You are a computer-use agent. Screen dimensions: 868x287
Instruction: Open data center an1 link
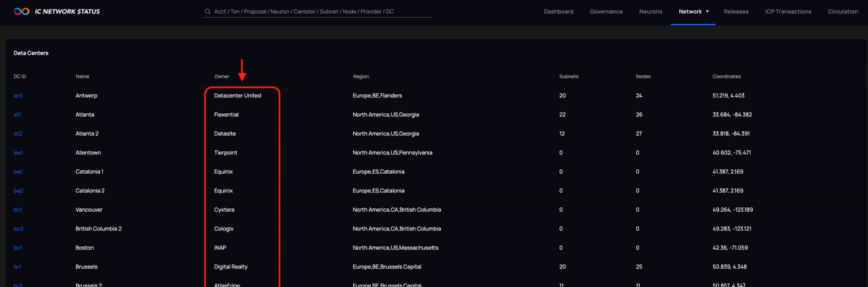[x=18, y=96]
